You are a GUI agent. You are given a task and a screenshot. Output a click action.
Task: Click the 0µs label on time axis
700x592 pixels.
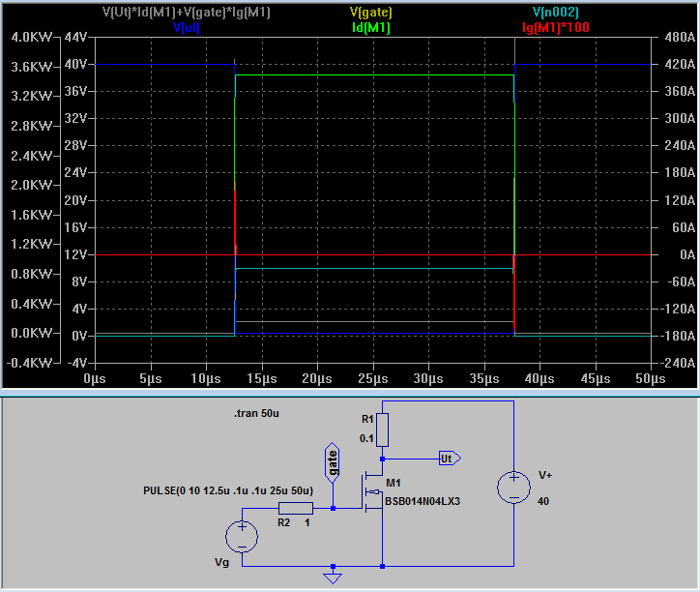(95, 379)
